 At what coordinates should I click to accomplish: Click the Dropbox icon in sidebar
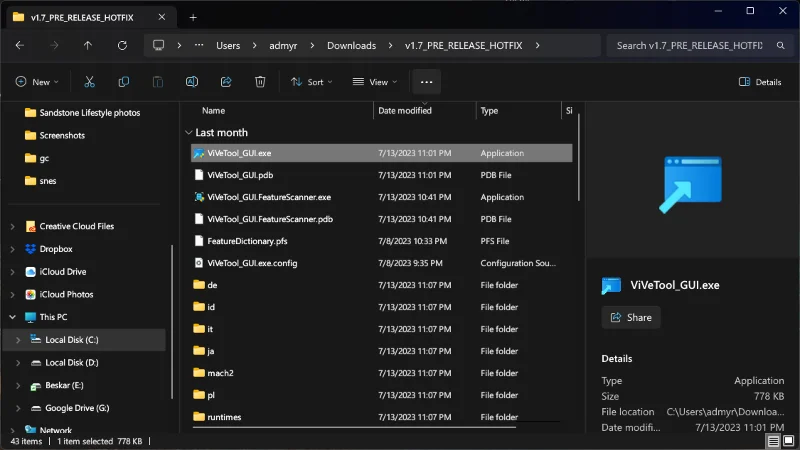tap(31, 249)
